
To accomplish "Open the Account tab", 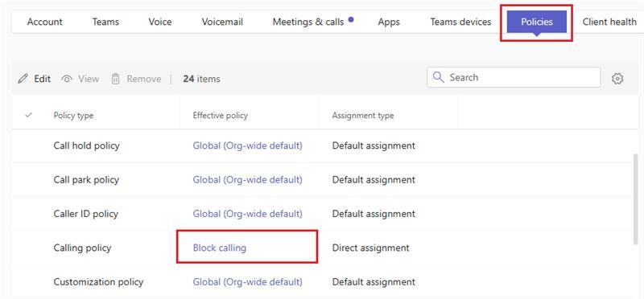I will click(45, 22).
